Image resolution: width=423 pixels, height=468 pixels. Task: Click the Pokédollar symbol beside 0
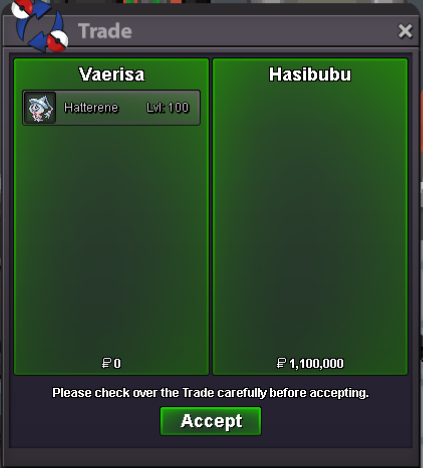(106, 363)
